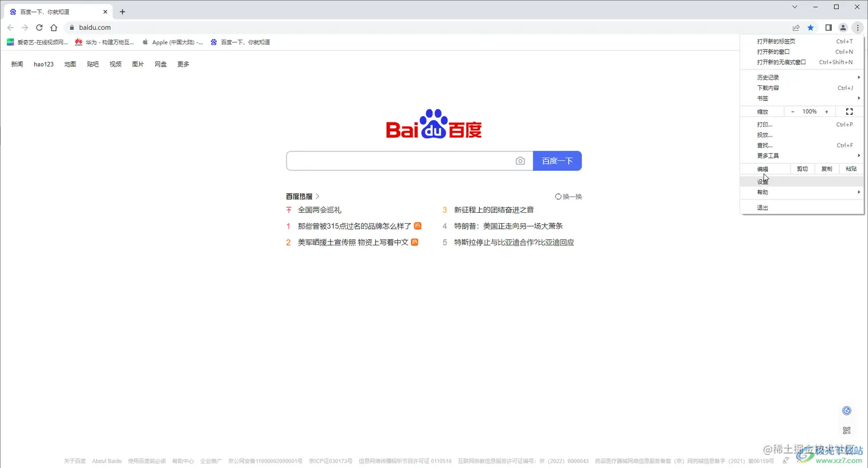Click the 百度一下 search button

coord(557,161)
